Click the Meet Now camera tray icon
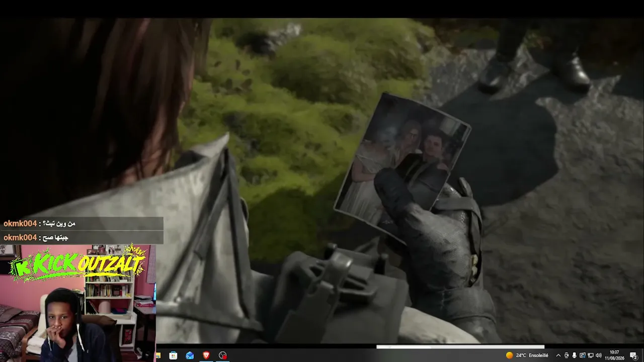Viewport: 644px width, 362px height. pos(566,355)
